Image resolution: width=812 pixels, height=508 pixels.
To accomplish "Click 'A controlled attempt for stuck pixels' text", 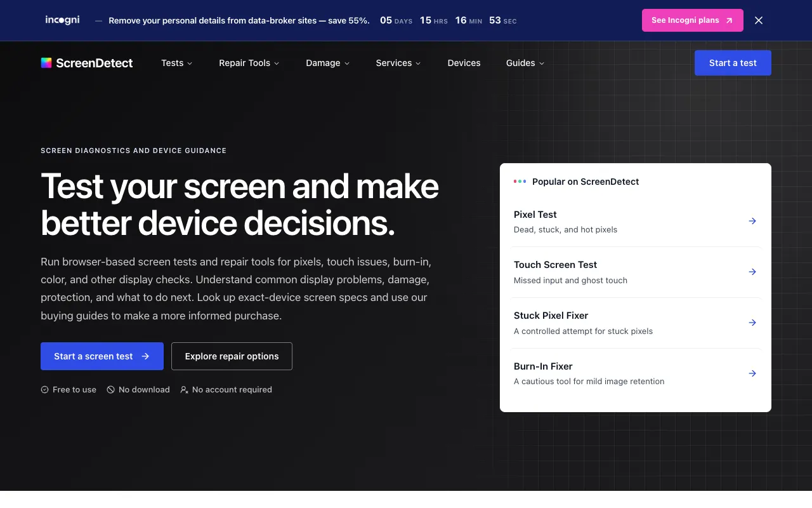I will [583, 331].
